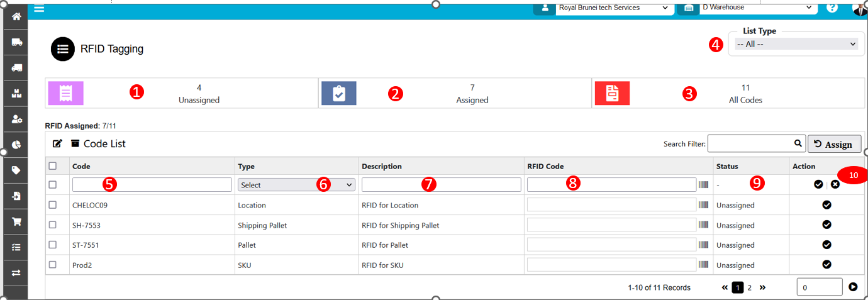
Task: Click the search magnifier icon
Action: pyautogui.click(x=798, y=144)
